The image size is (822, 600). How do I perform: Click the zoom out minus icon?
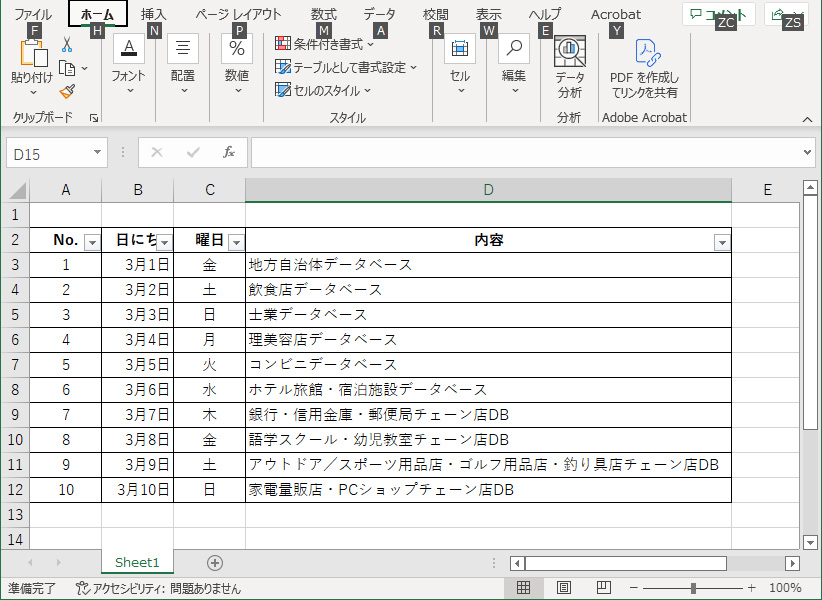tap(634, 588)
